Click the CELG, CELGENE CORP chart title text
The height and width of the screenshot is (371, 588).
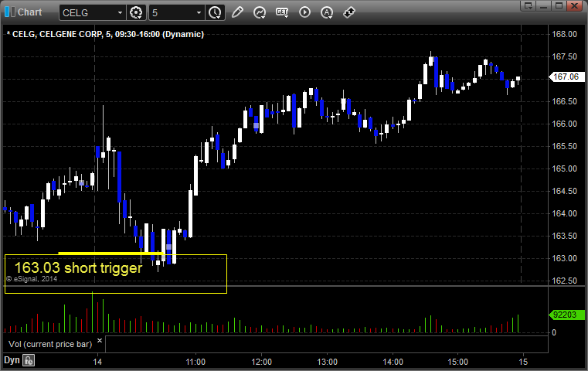pos(105,34)
